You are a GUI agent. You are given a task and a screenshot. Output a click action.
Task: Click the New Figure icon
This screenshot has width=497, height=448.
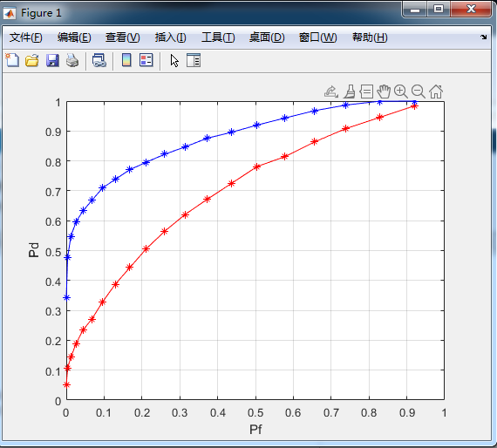[x=12, y=60]
